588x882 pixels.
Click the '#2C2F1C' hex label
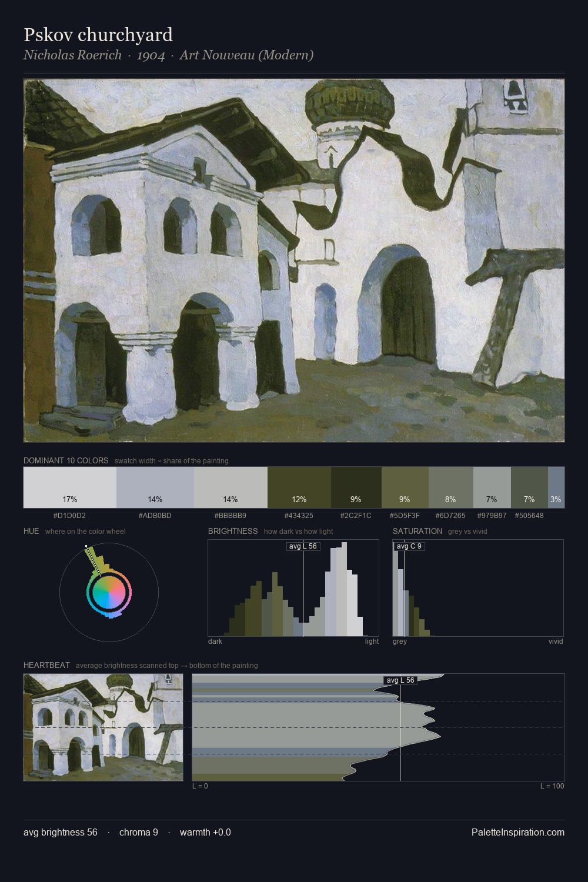[356, 516]
